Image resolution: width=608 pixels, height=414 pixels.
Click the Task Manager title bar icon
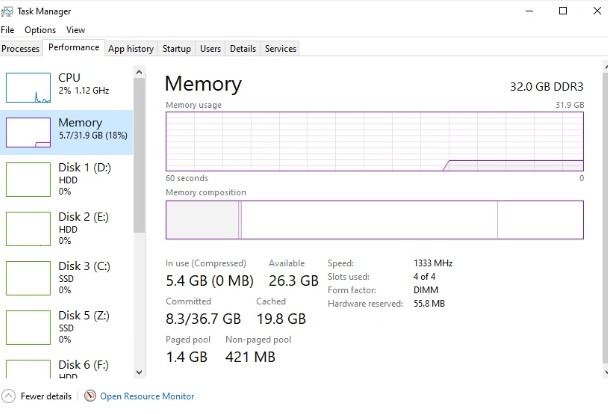tap(7, 11)
